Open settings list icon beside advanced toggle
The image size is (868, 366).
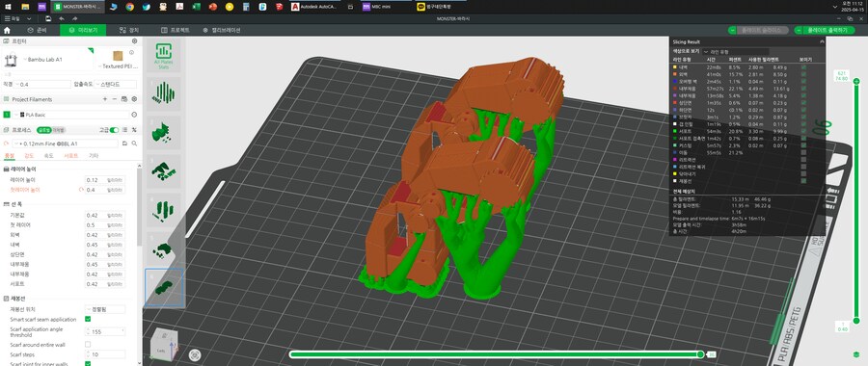pos(124,130)
